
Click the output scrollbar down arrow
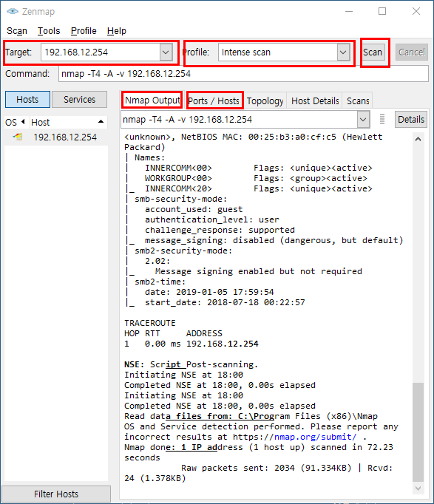418,488
